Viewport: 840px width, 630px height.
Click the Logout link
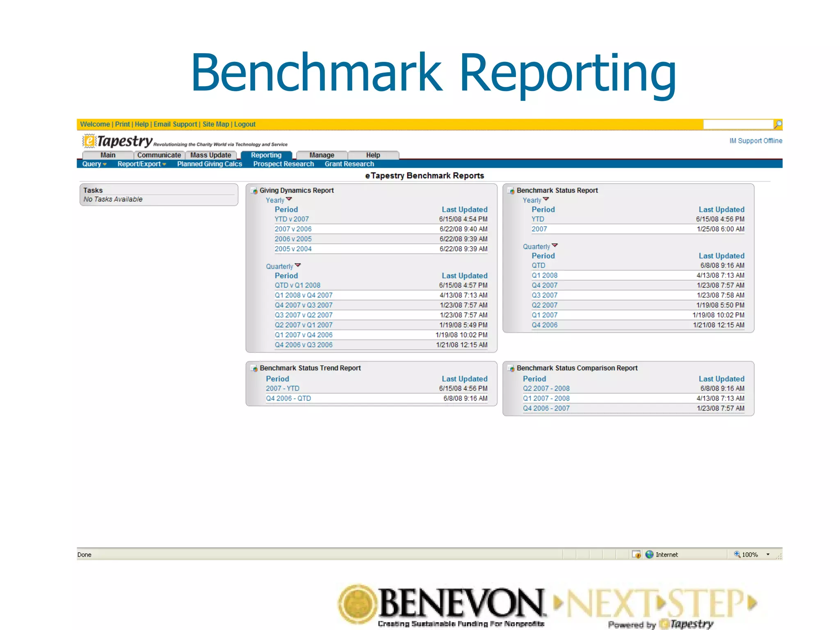pos(244,124)
